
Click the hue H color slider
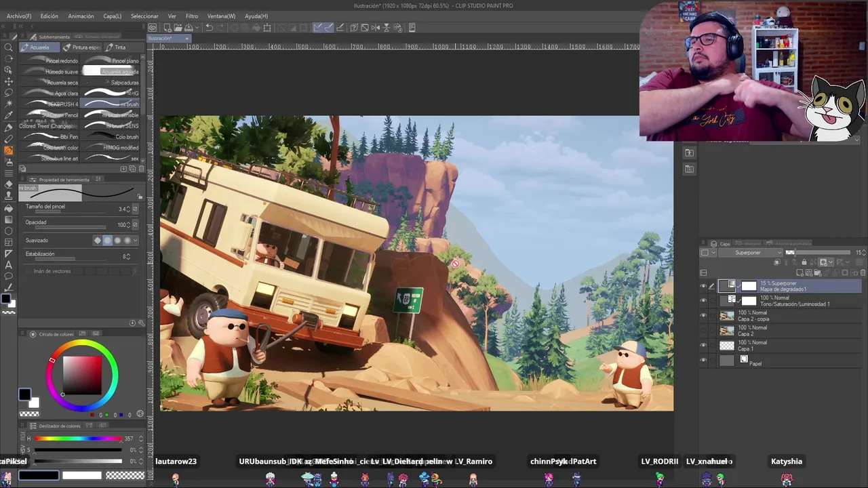pyautogui.click(x=78, y=439)
